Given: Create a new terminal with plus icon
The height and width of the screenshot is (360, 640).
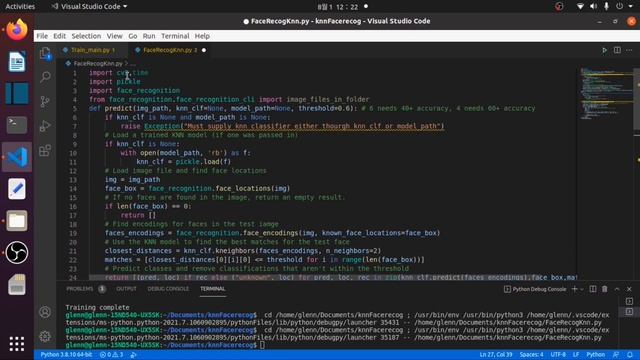Looking at the screenshot, I should point(574,289).
